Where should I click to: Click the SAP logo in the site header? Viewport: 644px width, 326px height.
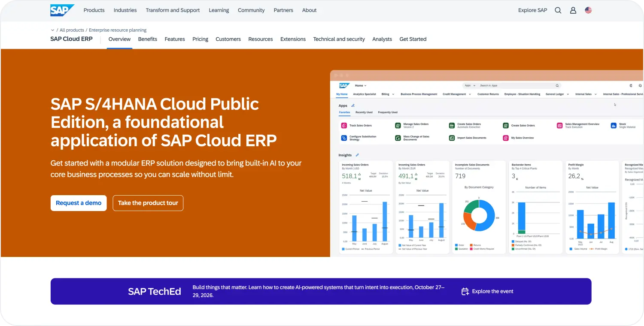(62, 10)
